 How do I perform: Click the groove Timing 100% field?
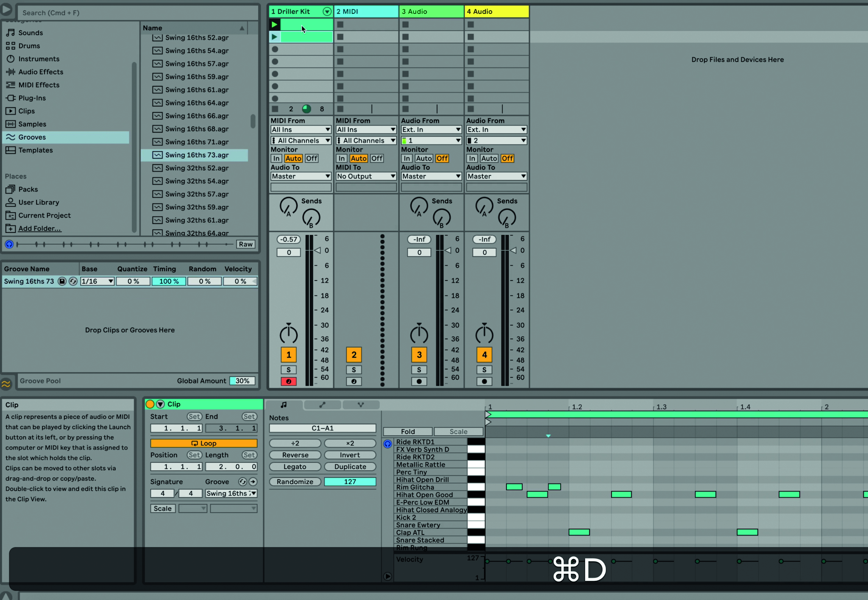[x=169, y=282]
